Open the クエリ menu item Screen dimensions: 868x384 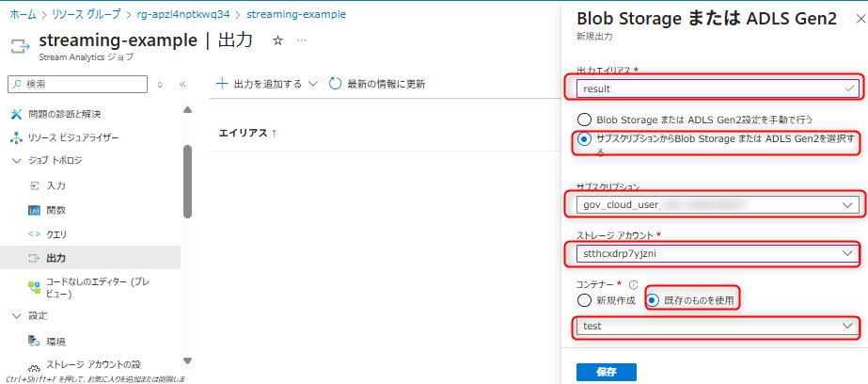pyautogui.click(x=56, y=234)
